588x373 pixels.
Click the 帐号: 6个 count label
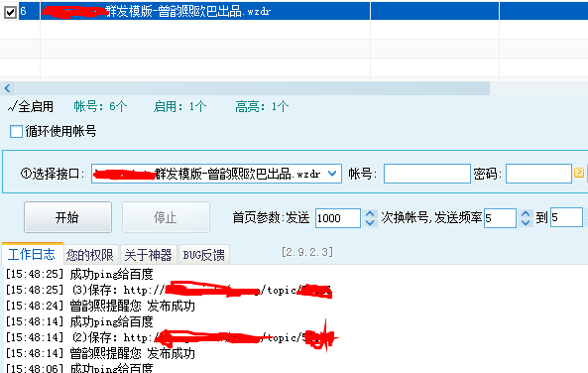pos(100,106)
